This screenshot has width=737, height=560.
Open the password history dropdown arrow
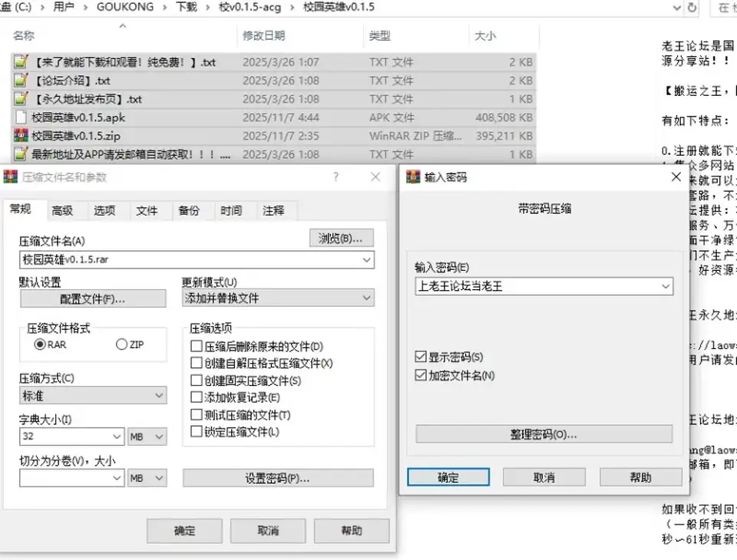pos(666,286)
